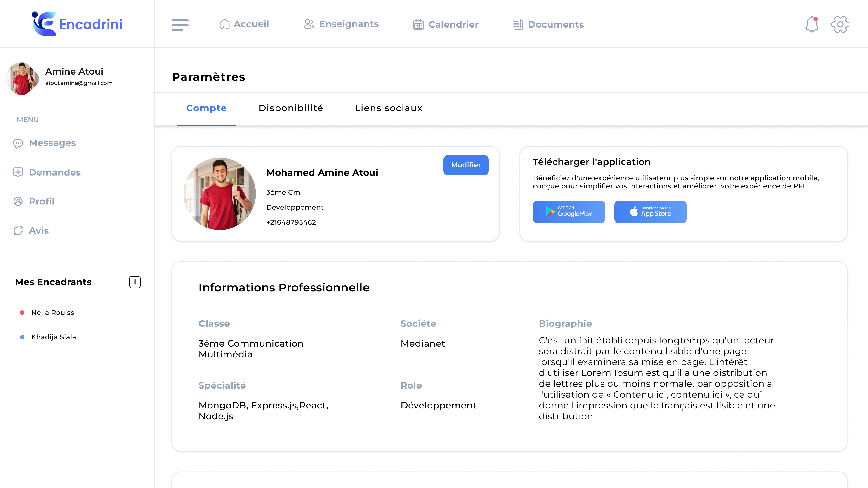This screenshot has width=868, height=488.
Task: Click the Spécialité label
Action: 222,386
